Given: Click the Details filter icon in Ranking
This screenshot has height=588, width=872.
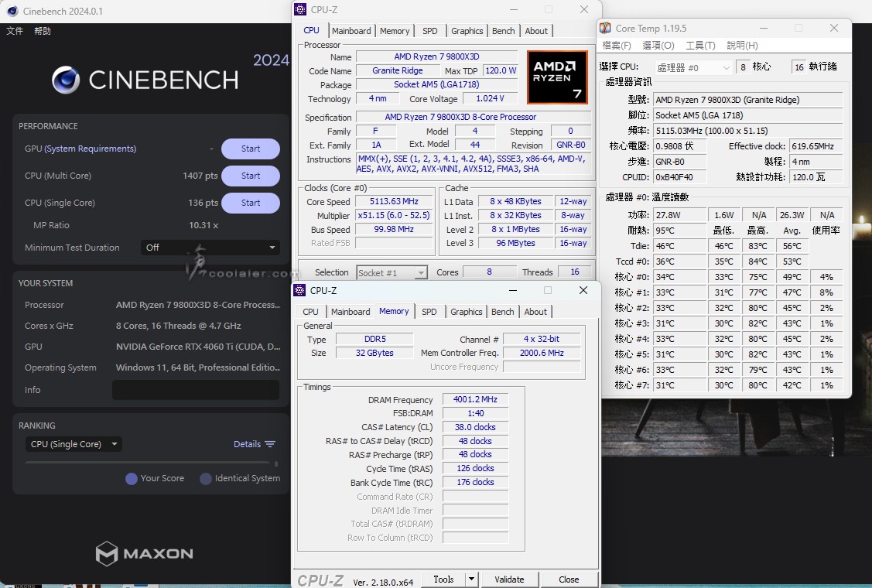Looking at the screenshot, I should point(270,444).
